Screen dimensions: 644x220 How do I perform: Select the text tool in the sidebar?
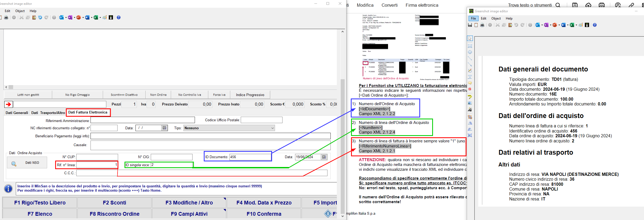click(470, 77)
